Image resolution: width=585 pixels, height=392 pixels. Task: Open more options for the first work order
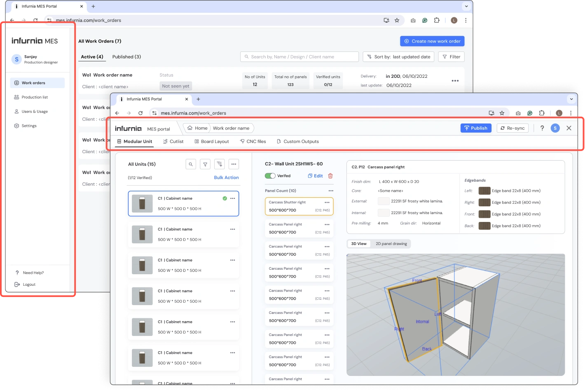tap(455, 81)
